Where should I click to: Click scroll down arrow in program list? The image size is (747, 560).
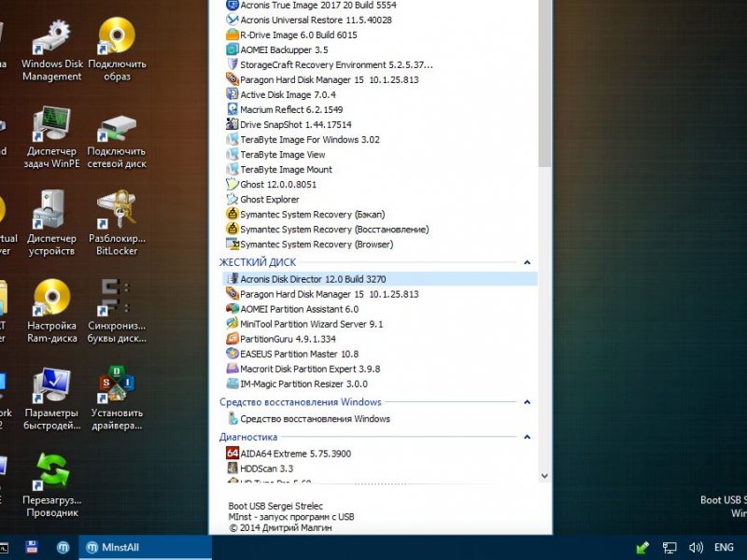coord(545,476)
